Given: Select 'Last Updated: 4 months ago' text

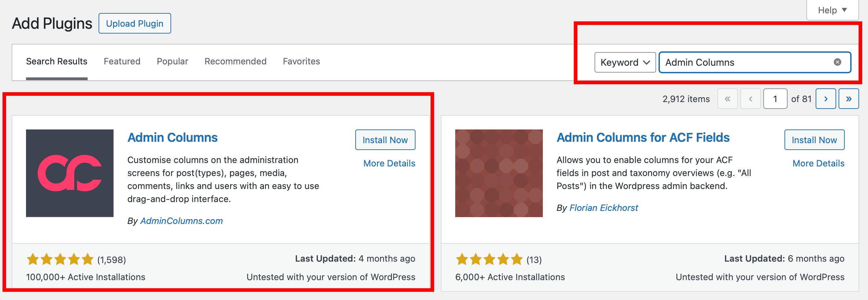Looking at the screenshot, I should pos(355,259).
